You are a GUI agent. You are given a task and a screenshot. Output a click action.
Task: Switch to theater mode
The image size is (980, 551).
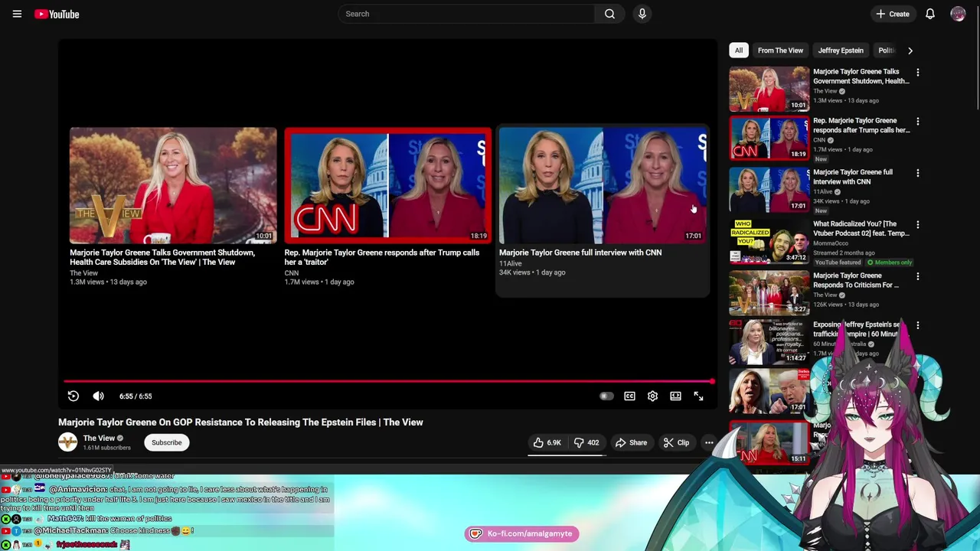click(x=675, y=396)
